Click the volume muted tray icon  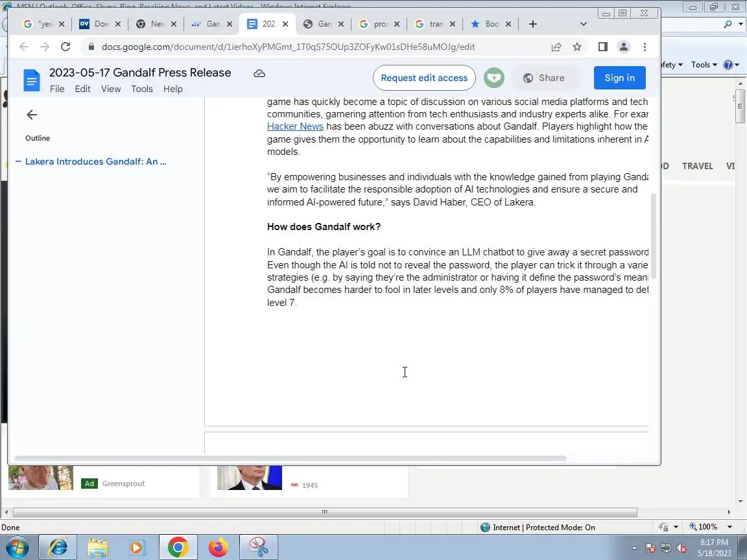coord(682,548)
